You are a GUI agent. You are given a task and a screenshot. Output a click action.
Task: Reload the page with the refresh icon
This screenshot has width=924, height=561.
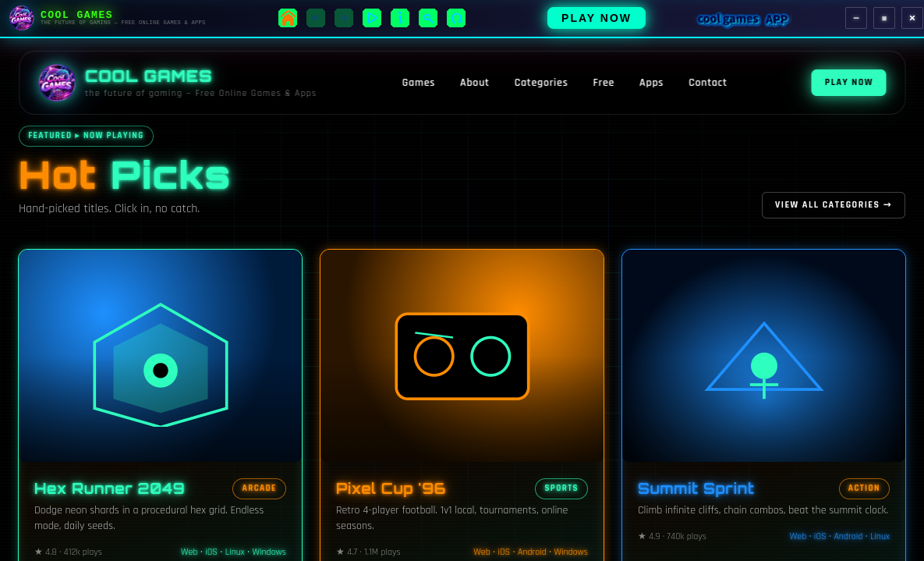[456, 18]
